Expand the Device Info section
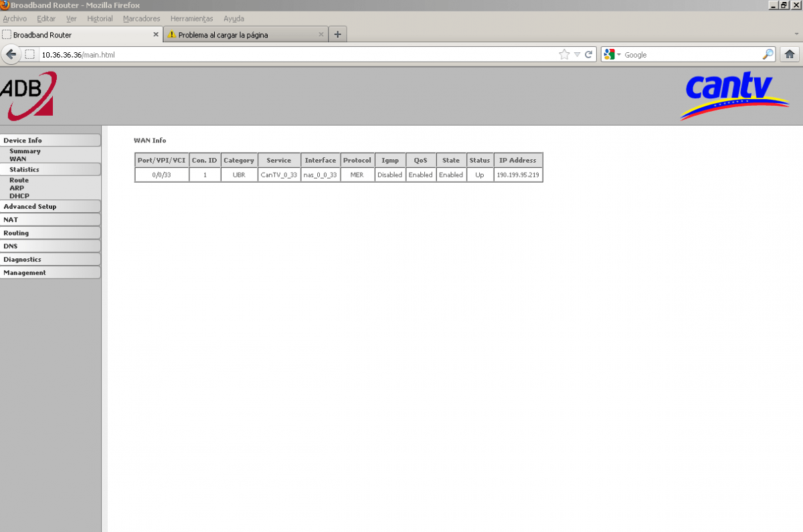This screenshot has height=532, width=803. 50,140
